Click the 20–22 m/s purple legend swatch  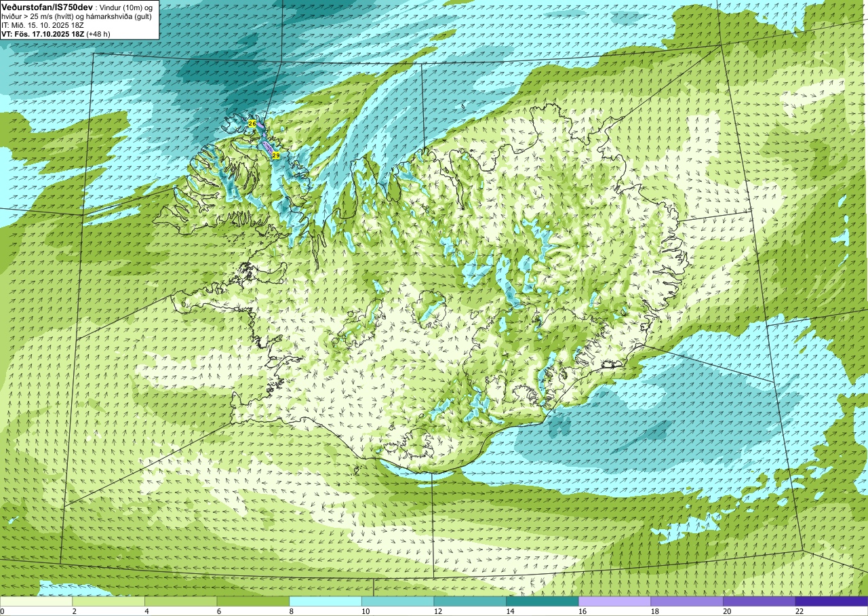(759, 601)
